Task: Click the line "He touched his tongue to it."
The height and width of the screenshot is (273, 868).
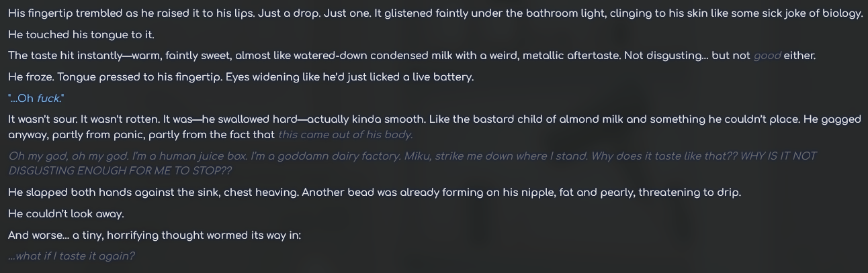Action: tap(81, 35)
